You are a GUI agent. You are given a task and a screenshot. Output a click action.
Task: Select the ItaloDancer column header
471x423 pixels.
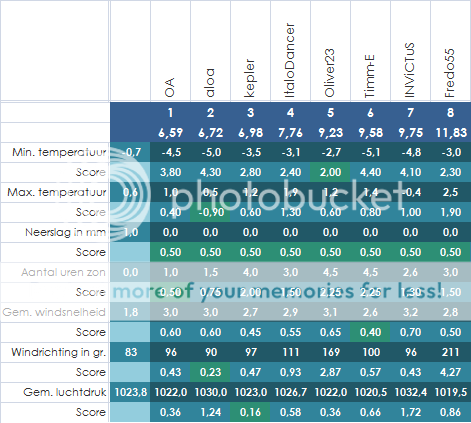[290, 60]
